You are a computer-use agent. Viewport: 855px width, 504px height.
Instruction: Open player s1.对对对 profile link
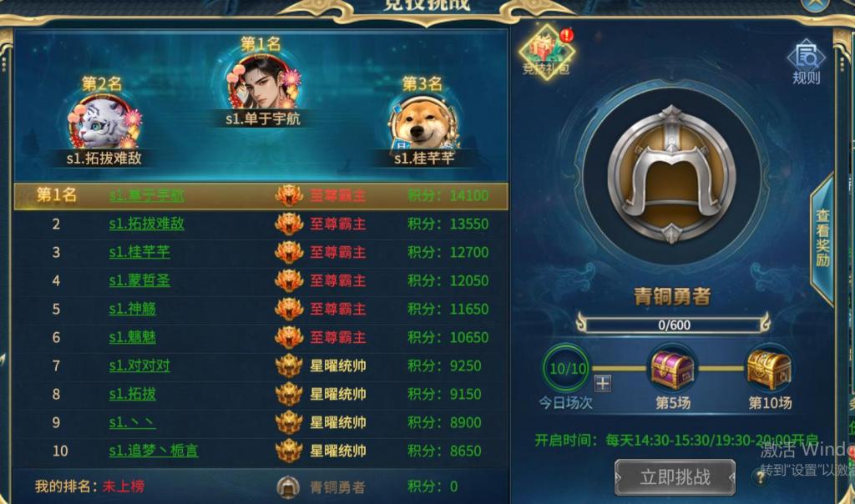(x=139, y=365)
